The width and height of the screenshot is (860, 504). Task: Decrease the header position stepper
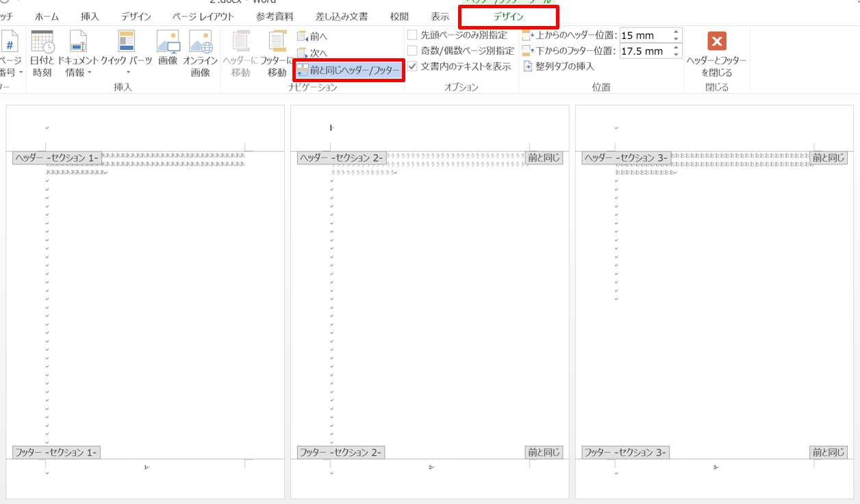point(676,39)
